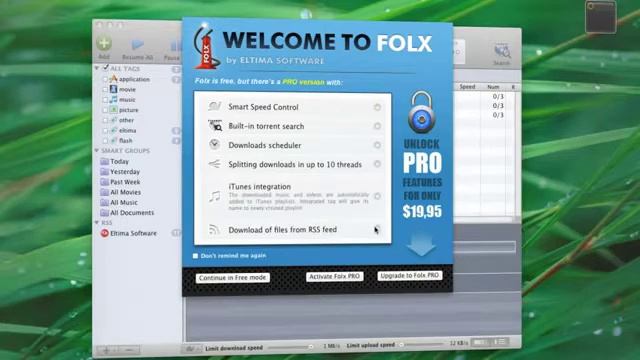640x360 pixels.
Task: Click the Downloads scheduler clock icon
Action: click(x=214, y=144)
